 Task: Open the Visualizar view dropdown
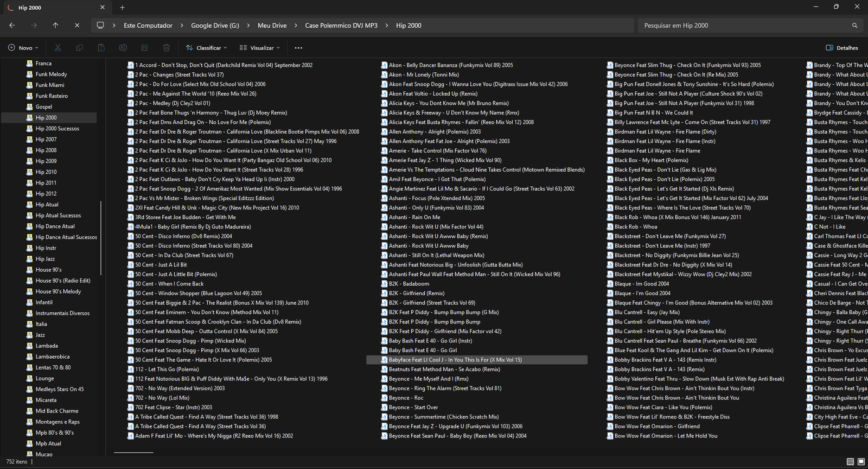click(x=260, y=48)
